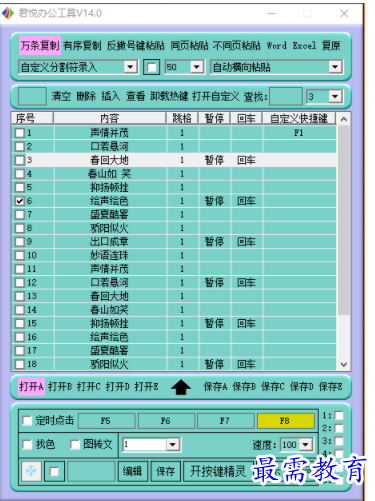This screenshot has height=501, width=375.
Task: Click the F1 hotkey cell in row 1
Action: tap(299, 133)
